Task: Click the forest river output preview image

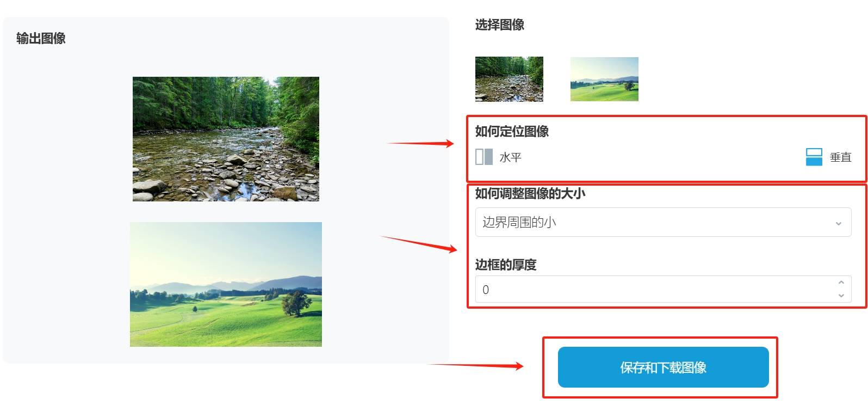Action: point(226,139)
